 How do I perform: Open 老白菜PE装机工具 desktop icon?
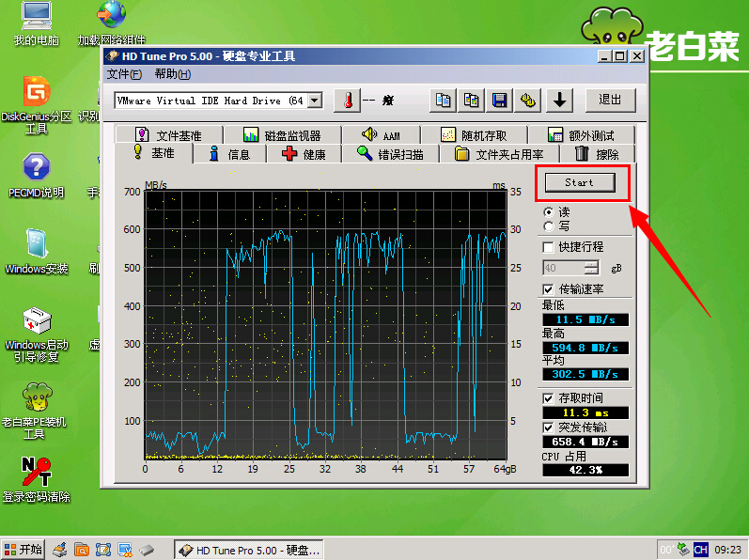click(35, 411)
